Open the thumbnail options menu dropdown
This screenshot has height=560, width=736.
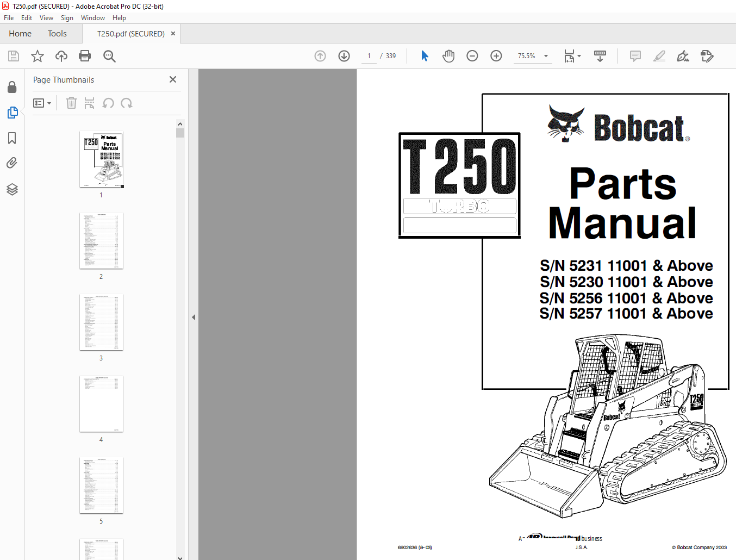click(42, 103)
